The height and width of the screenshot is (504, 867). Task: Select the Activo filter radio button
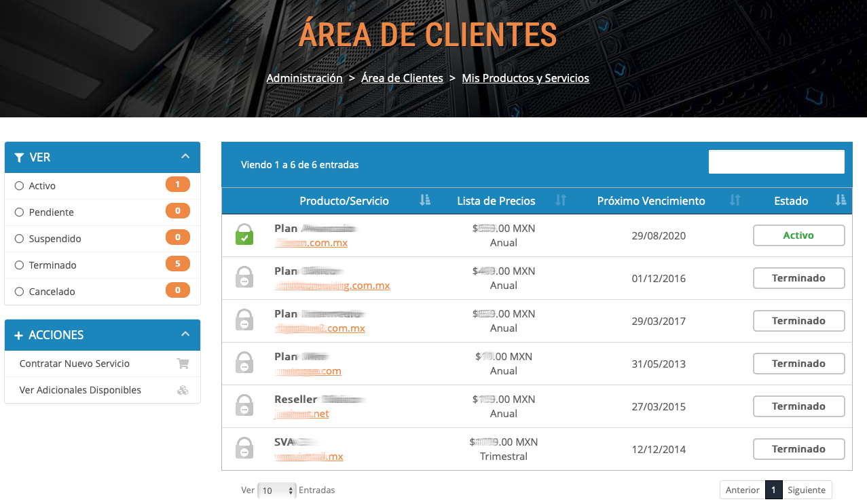[19, 186]
